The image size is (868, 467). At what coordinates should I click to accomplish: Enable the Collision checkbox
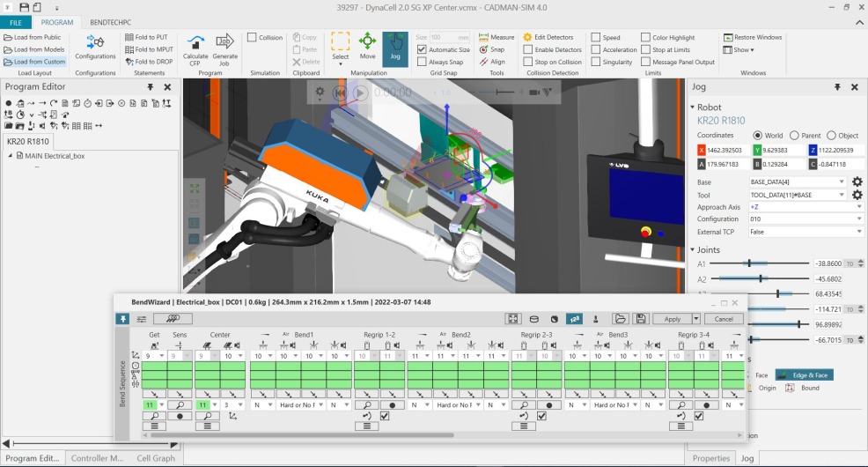(x=252, y=37)
